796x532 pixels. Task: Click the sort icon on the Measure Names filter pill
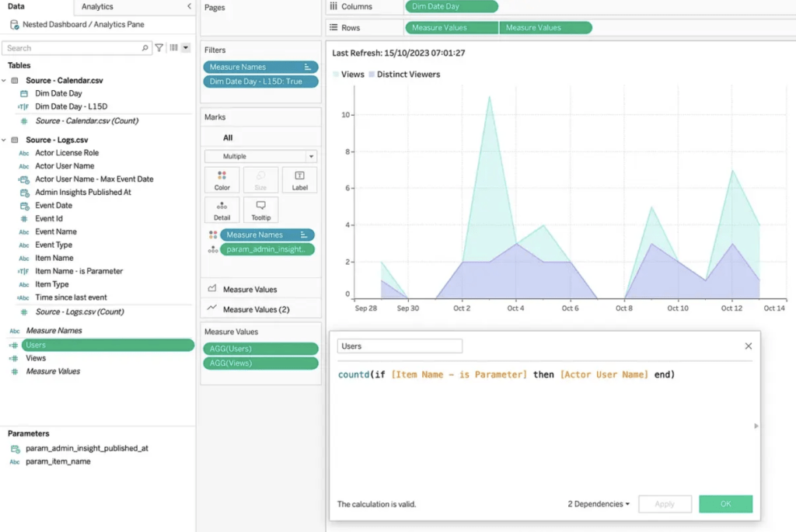pyautogui.click(x=308, y=68)
